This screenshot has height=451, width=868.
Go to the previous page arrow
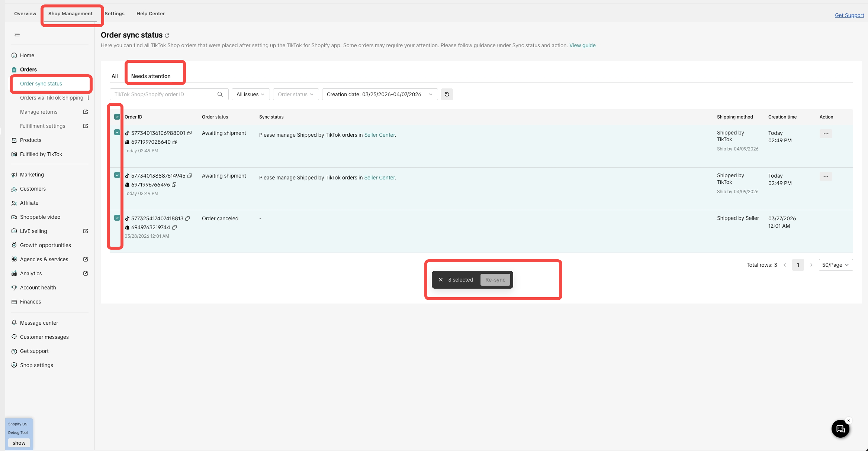pyautogui.click(x=785, y=265)
